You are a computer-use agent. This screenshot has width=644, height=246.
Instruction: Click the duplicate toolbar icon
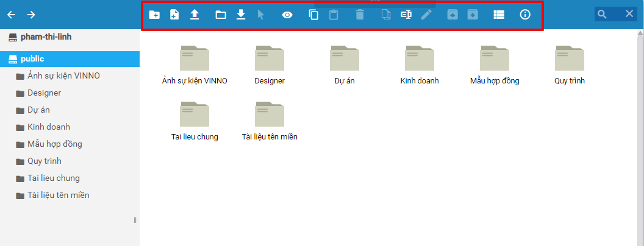386,15
